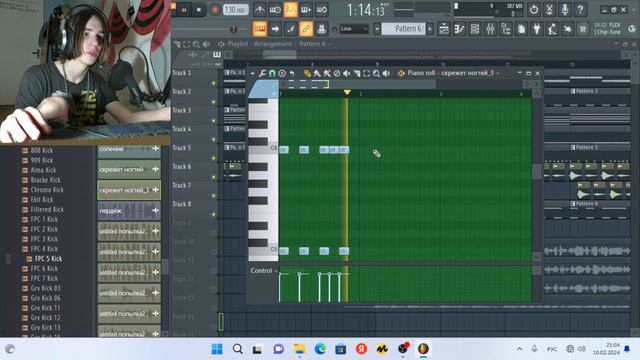
Task: Toggle the metronome icon
Action: tap(260, 9)
